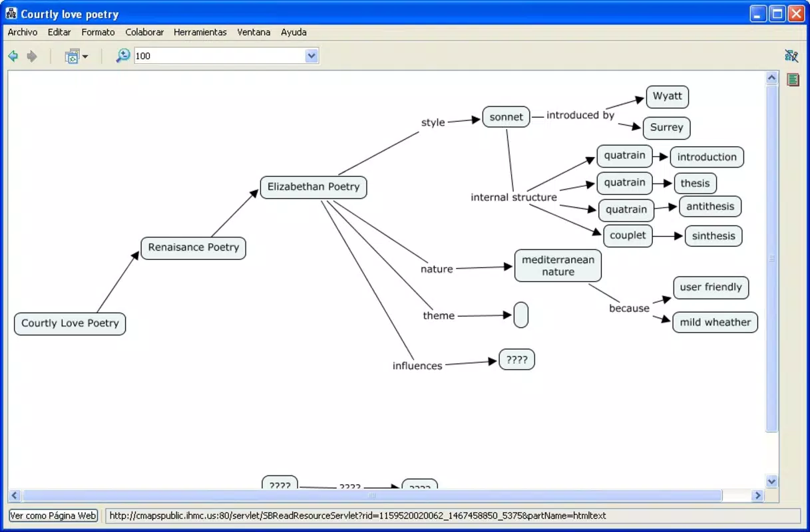The width and height of the screenshot is (810, 532).
Task: Select the mild wheather node
Action: coord(715,323)
